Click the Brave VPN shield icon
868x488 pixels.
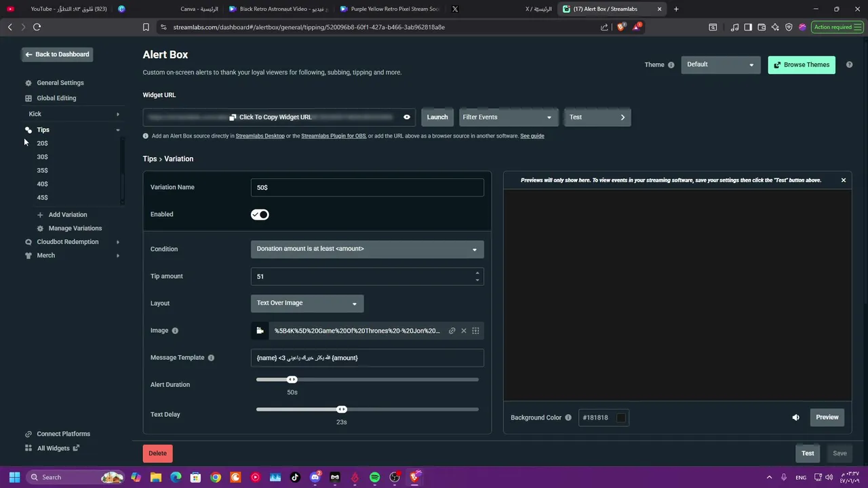789,27
